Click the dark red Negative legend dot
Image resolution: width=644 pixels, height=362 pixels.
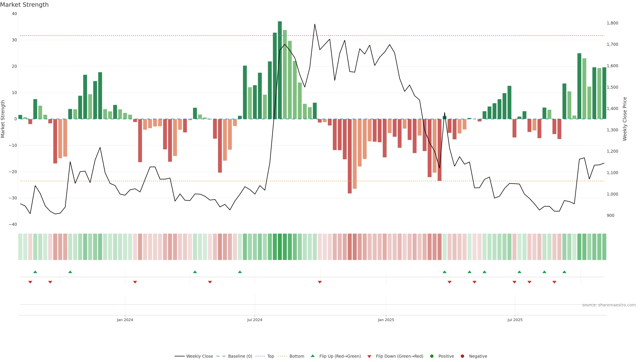click(462, 356)
